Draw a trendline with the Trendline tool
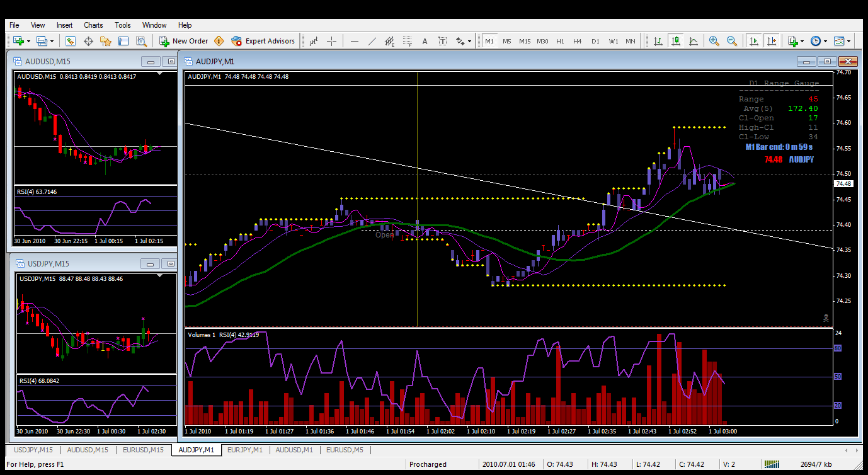This screenshot has height=475, width=868. tap(372, 41)
